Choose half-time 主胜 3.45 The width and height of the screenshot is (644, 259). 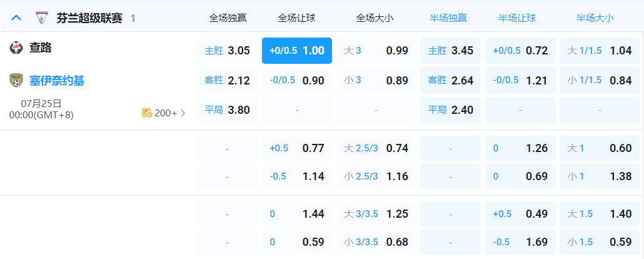(450, 51)
